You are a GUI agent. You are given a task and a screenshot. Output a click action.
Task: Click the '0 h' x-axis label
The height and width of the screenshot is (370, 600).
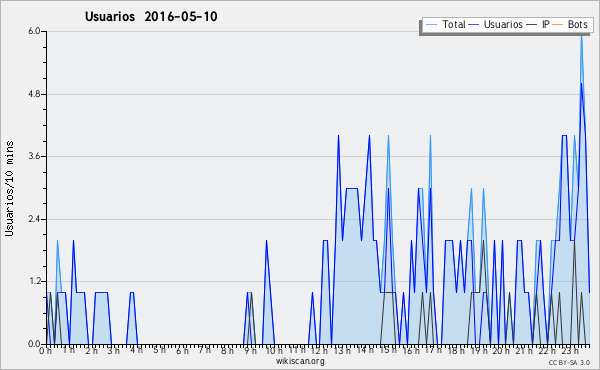45,351
